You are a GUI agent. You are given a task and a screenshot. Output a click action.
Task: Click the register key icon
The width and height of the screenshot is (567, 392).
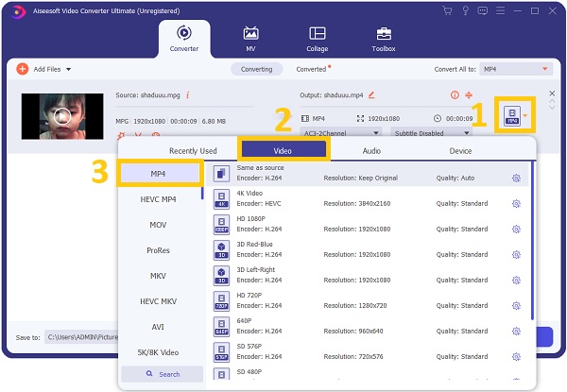click(x=465, y=10)
